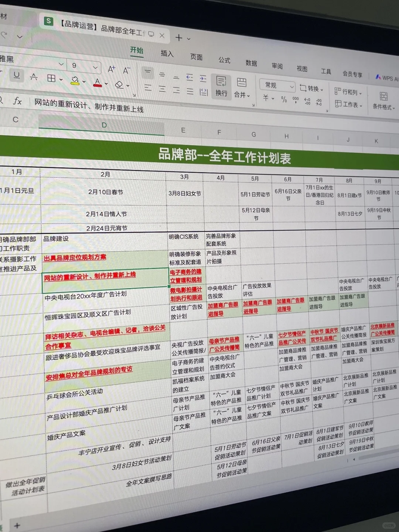Open WPS AI assistant
The width and height of the screenshot is (399, 532).
tap(387, 78)
